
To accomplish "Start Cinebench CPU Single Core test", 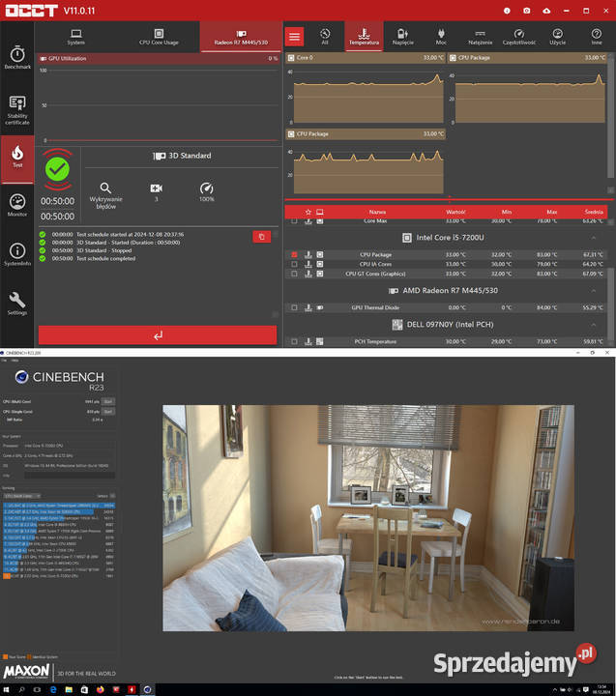I will pos(108,412).
